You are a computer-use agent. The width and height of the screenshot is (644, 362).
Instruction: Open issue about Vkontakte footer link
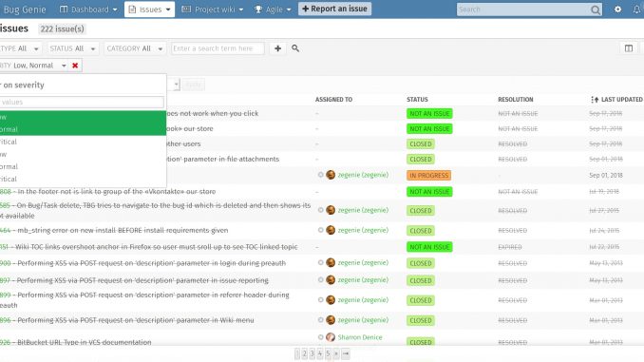pos(107,192)
